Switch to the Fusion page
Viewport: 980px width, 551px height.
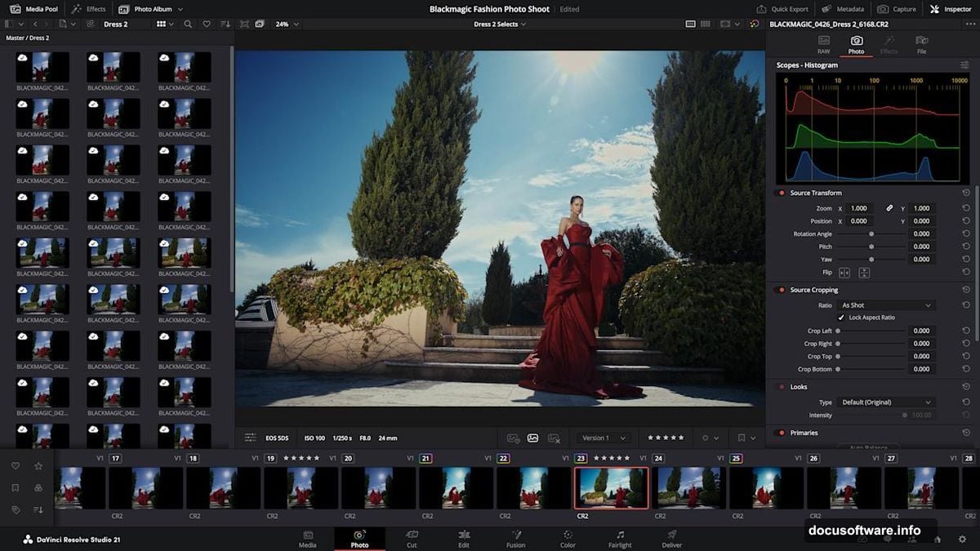[515, 540]
